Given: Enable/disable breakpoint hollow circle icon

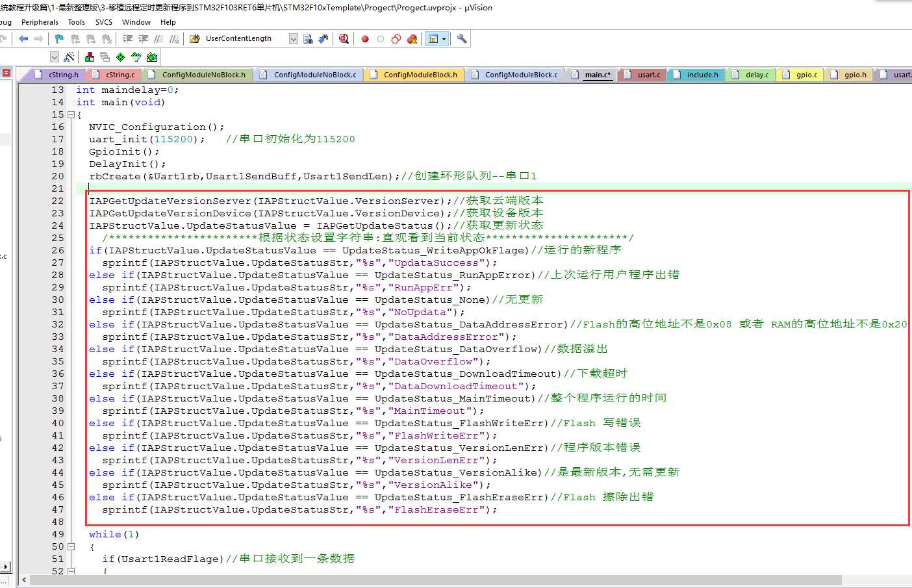Looking at the screenshot, I should [381, 39].
